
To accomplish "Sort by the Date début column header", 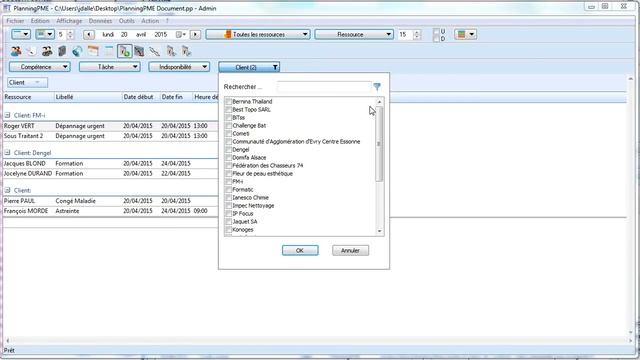I will tap(141, 97).
